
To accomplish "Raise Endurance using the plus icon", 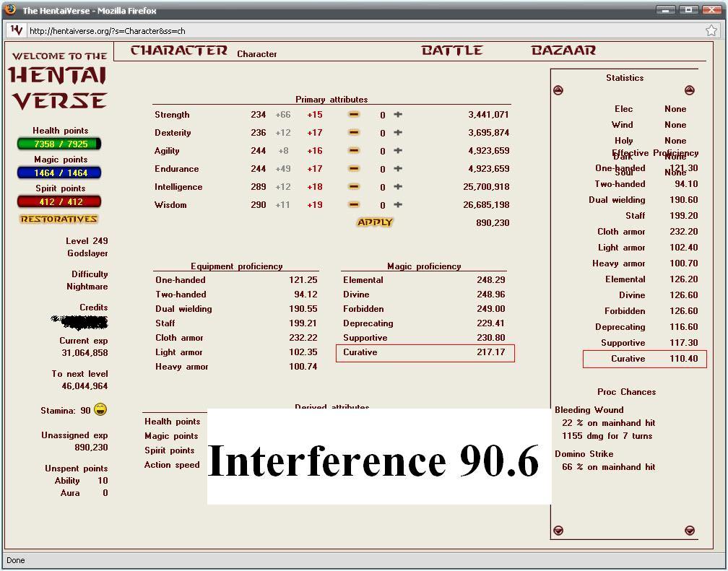I will pyautogui.click(x=398, y=168).
